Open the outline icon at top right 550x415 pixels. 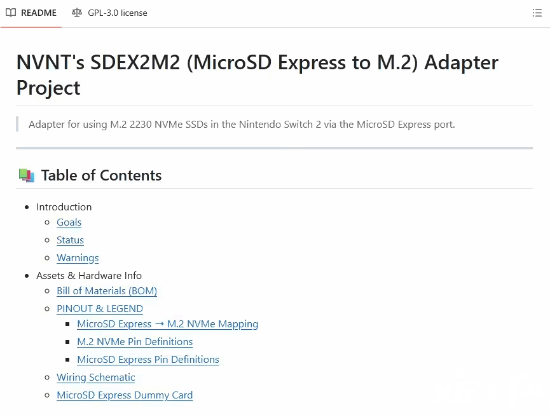537,13
